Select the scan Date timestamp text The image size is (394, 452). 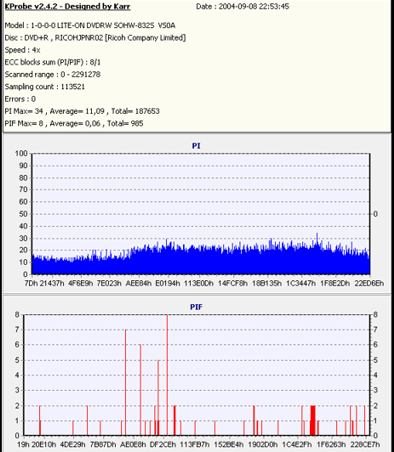coord(242,6)
